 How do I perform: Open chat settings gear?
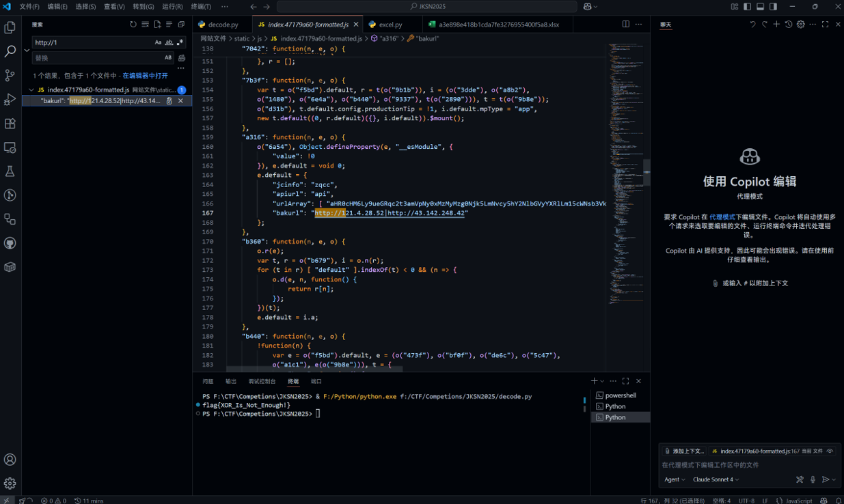pos(801,25)
